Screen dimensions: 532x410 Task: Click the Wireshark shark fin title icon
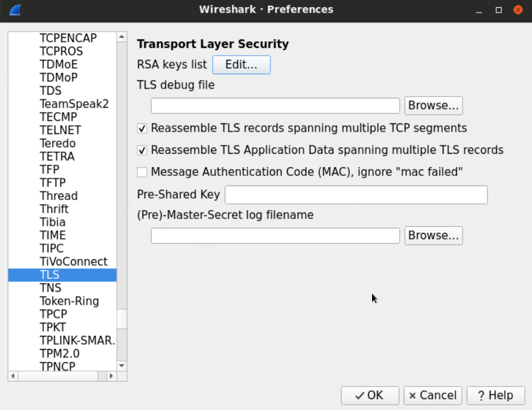[x=15, y=10]
